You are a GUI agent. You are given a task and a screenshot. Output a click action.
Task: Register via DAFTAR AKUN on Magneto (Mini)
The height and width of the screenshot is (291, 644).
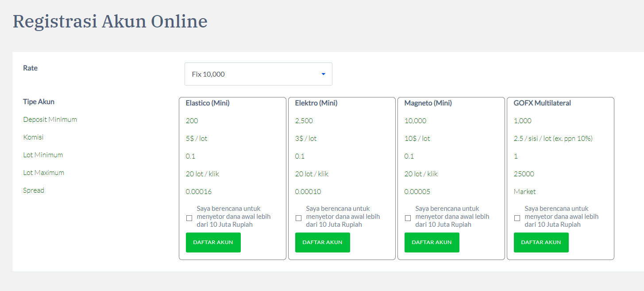432,242
